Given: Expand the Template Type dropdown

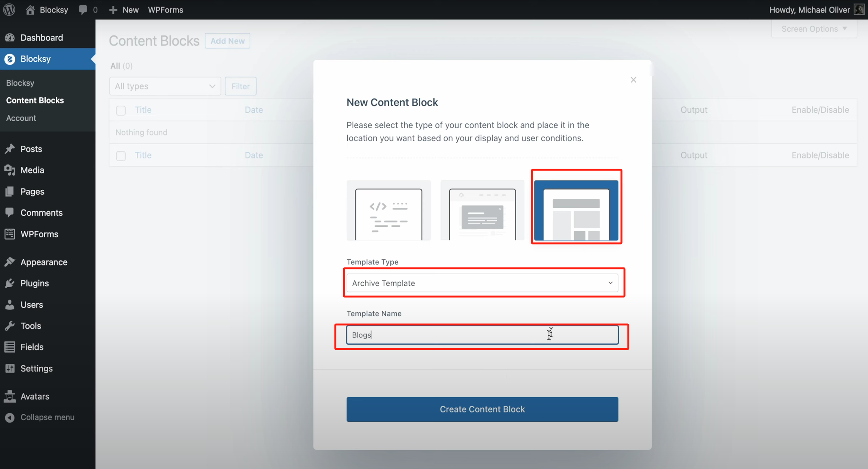Looking at the screenshot, I should coord(482,283).
